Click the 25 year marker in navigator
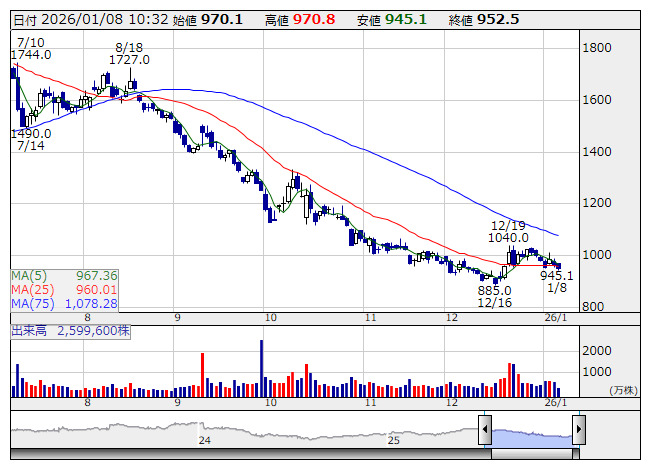 tap(394, 440)
